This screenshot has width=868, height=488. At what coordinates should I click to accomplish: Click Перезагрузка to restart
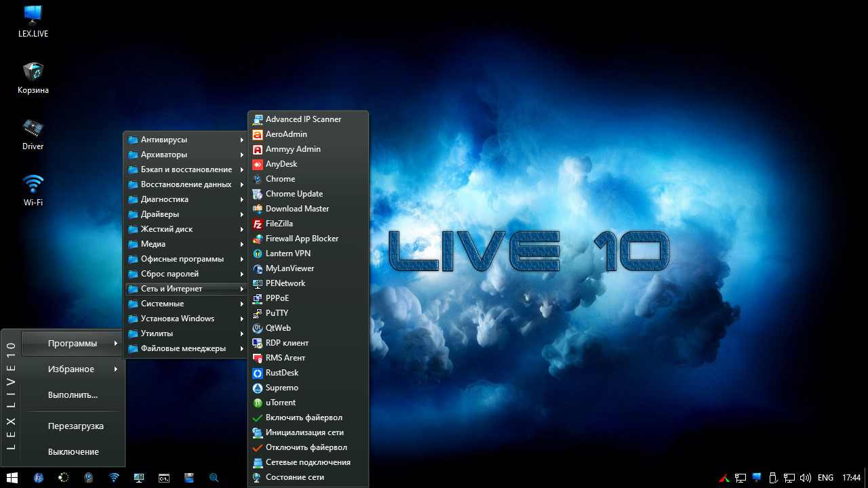[75, 426]
